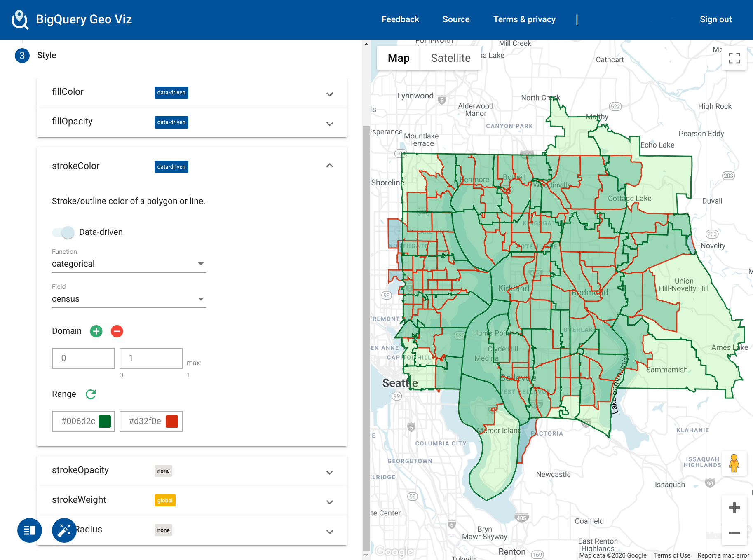Image resolution: width=753 pixels, height=560 pixels.
Task: Disable the Data-driven toggle for strokeColor
Action: [63, 232]
